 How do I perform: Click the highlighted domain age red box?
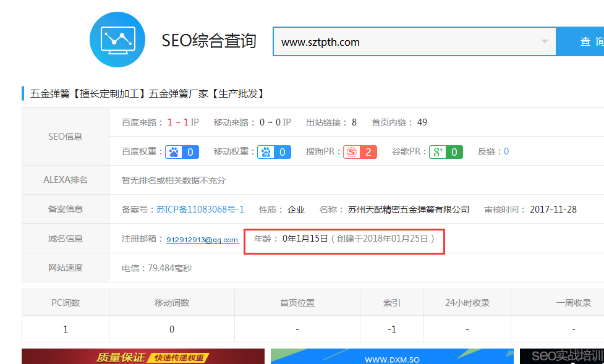(344, 241)
